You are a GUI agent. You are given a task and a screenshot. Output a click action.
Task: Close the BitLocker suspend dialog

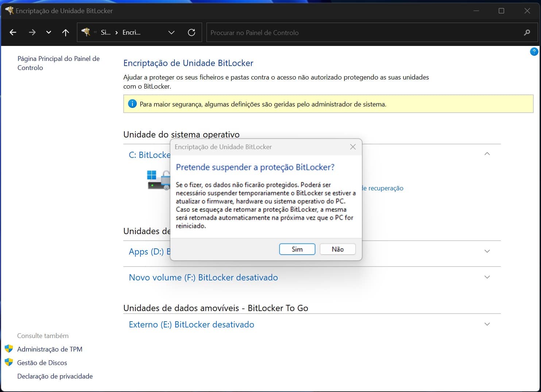(x=353, y=147)
